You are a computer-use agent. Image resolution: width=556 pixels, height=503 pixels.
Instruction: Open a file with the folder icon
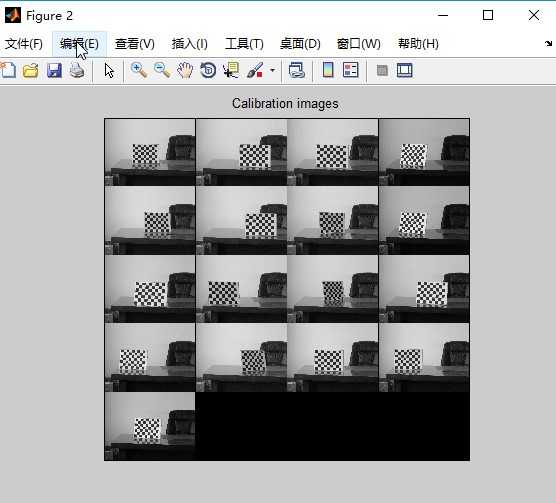click(x=30, y=70)
